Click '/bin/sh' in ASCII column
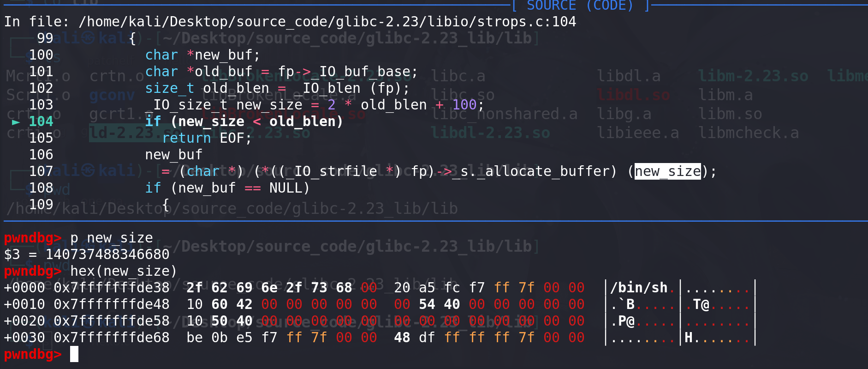 [x=639, y=288]
